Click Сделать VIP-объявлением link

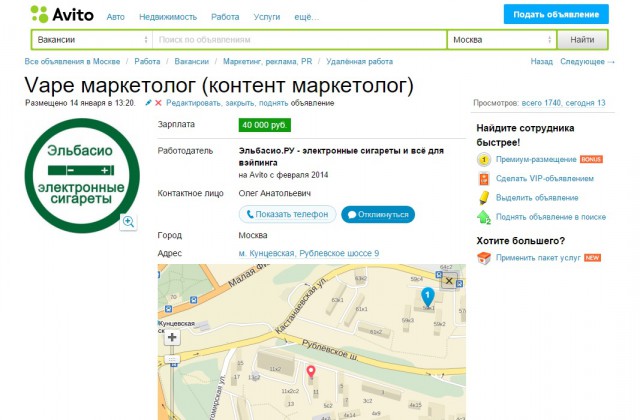click(545, 179)
